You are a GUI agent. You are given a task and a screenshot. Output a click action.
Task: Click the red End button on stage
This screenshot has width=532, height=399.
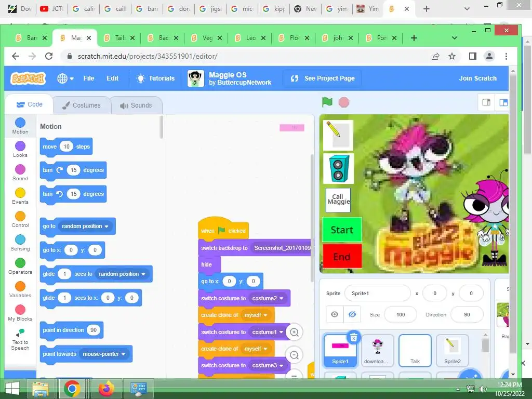342,256
